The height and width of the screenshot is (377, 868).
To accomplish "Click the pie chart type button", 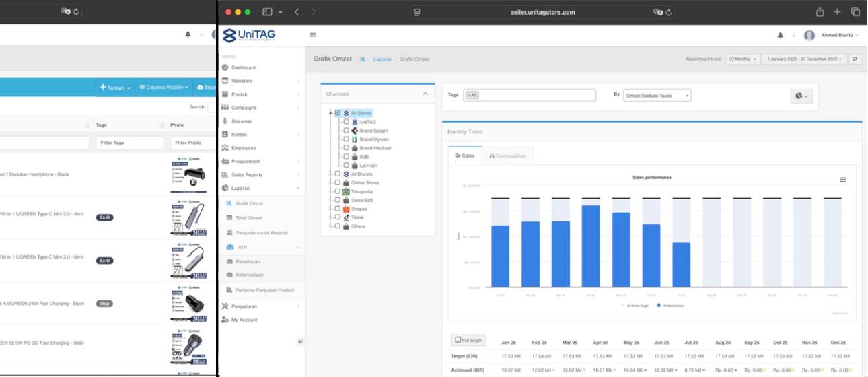I will tap(802, 96).
